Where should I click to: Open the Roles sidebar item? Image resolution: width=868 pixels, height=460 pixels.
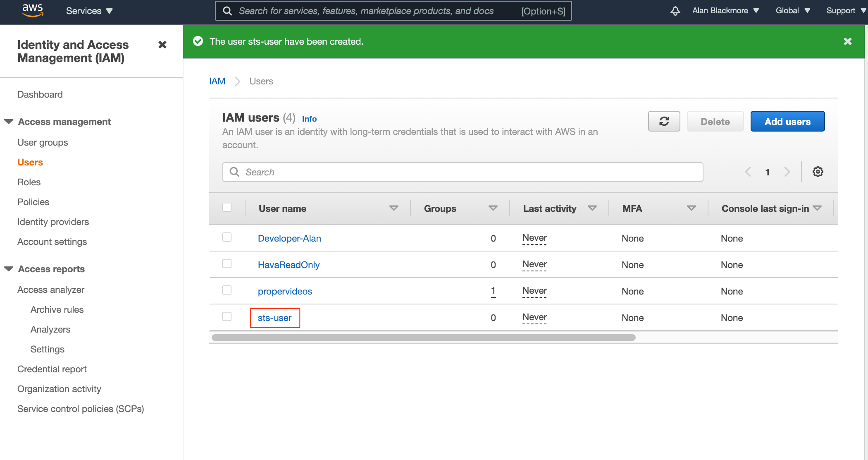pos(29,182)
